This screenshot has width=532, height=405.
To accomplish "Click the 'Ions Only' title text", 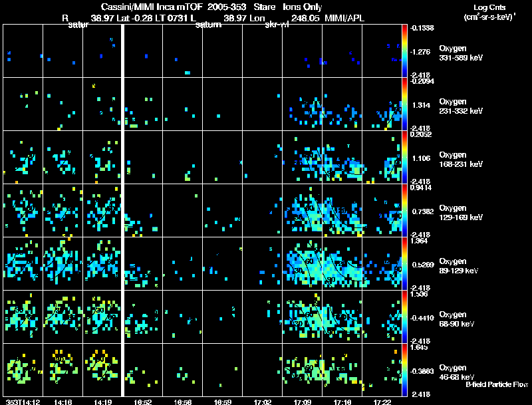I will (303, 7).
